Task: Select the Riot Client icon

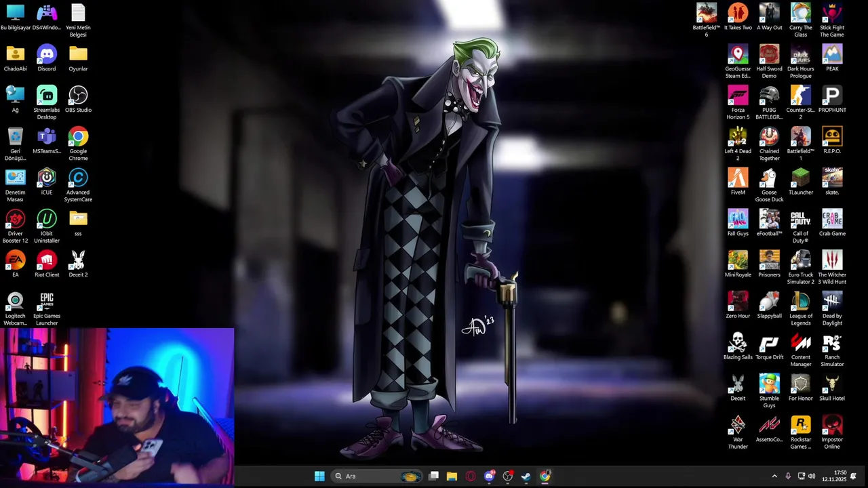Action: [47, 260]
